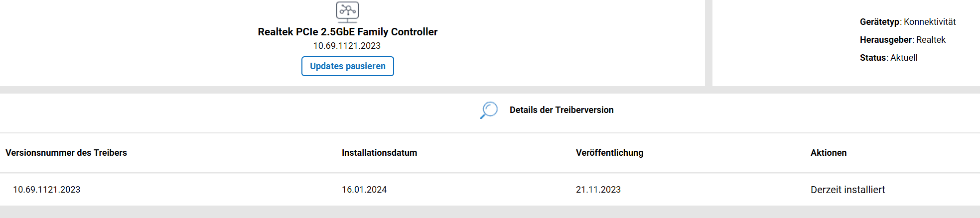Image resolution: width=980 pixels, height=218 pixels.
Task: Click the Status: Aktuell info line
Action: click(x=889, y=58)
